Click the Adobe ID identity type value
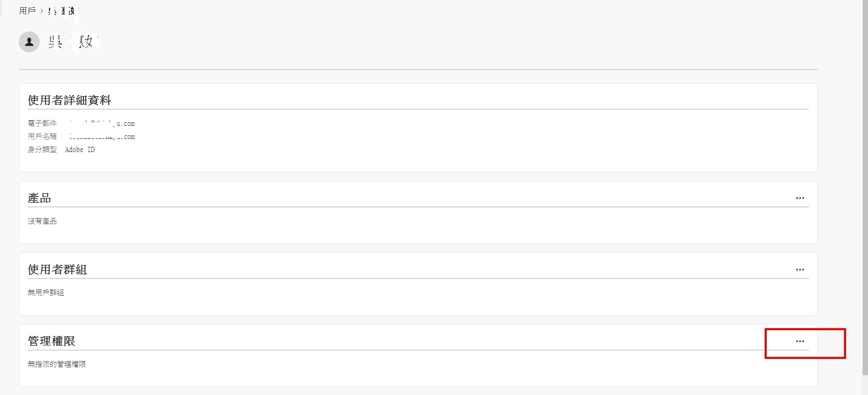This screenshot has height=395, width=868. tap(80, 150)
